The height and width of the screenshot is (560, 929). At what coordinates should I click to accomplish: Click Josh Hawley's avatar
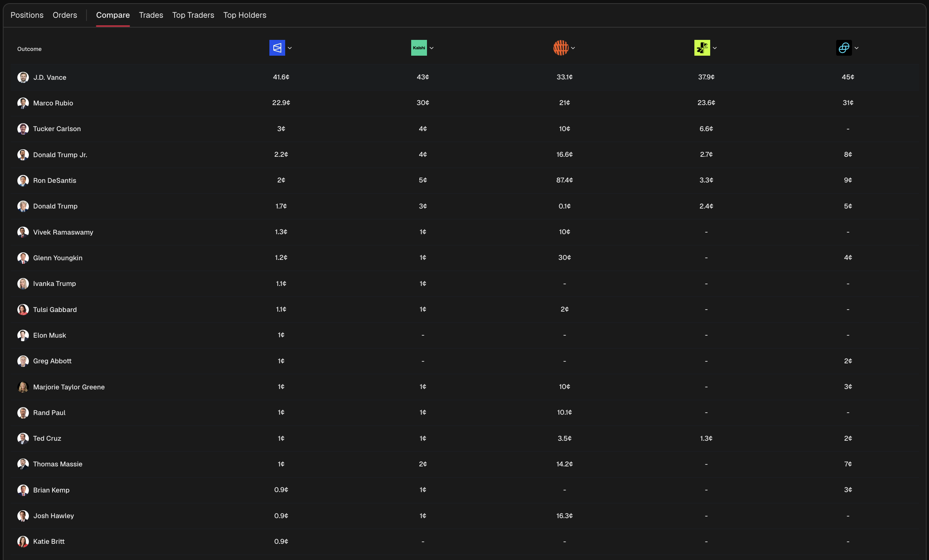[x=23, y=516]
